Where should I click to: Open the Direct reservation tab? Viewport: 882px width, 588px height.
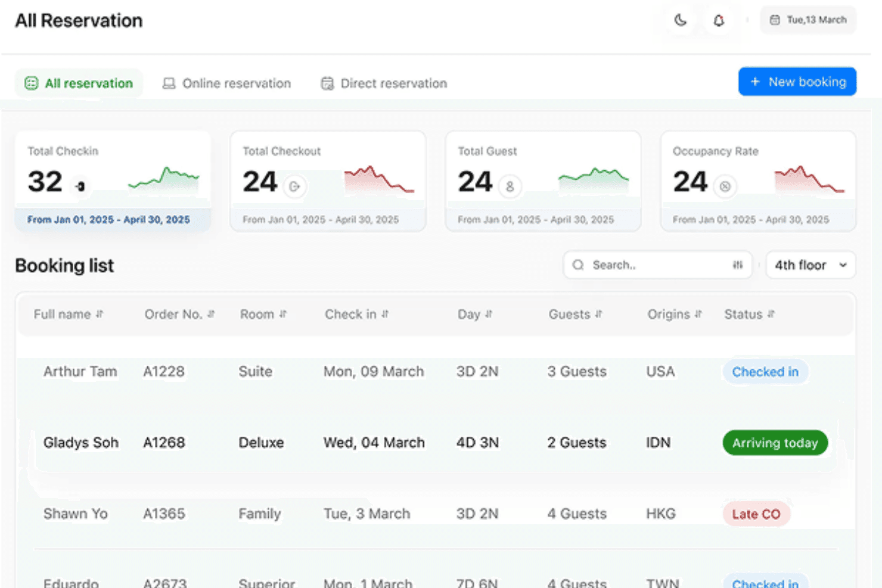(384, 83)
